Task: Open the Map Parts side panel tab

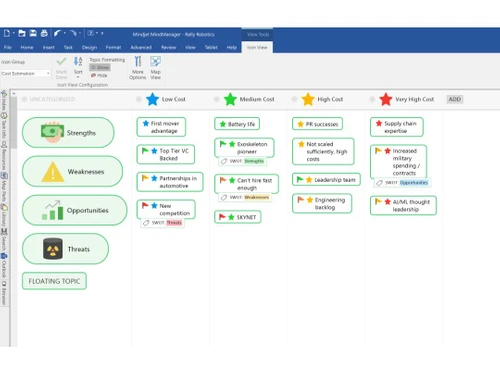Action: (x=4, y=187)
